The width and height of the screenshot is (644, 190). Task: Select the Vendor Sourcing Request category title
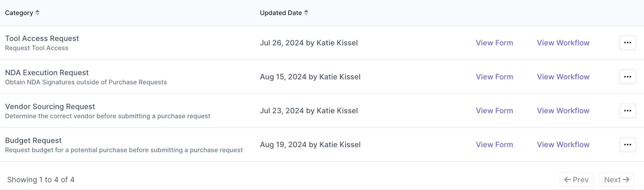coord(50,106)
